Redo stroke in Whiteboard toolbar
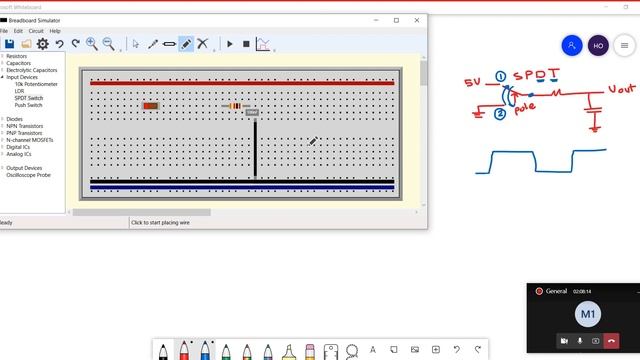The image size is (640, 360). [x=478, y=350]
